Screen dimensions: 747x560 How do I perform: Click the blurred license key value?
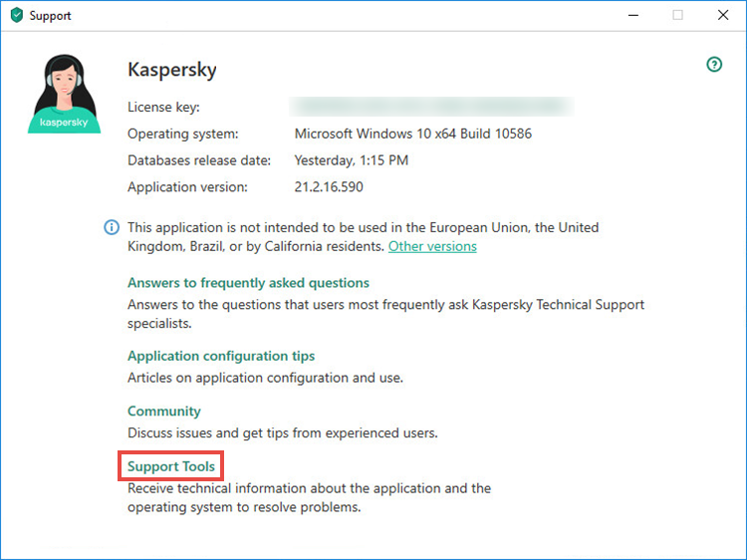click(x=431, y=107)
